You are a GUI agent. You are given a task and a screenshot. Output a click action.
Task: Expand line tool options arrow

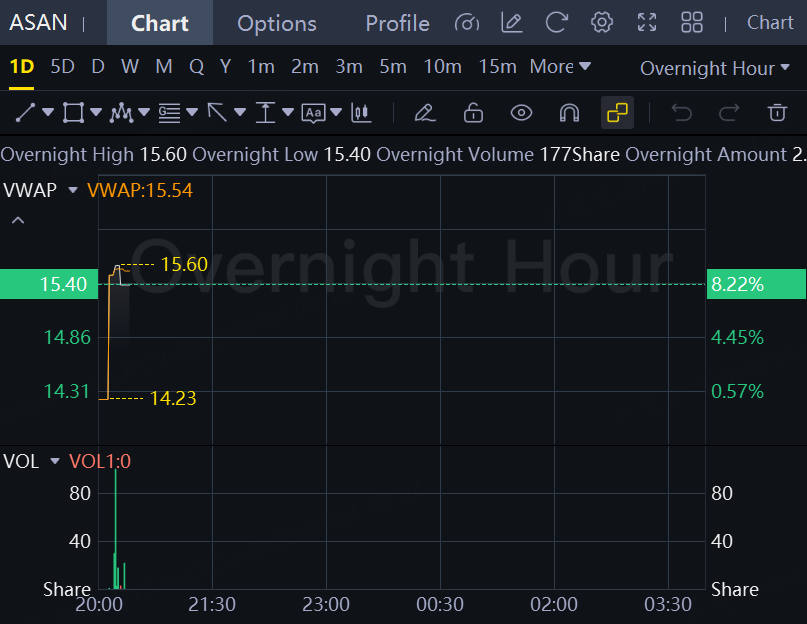click(x=48, y=112)
